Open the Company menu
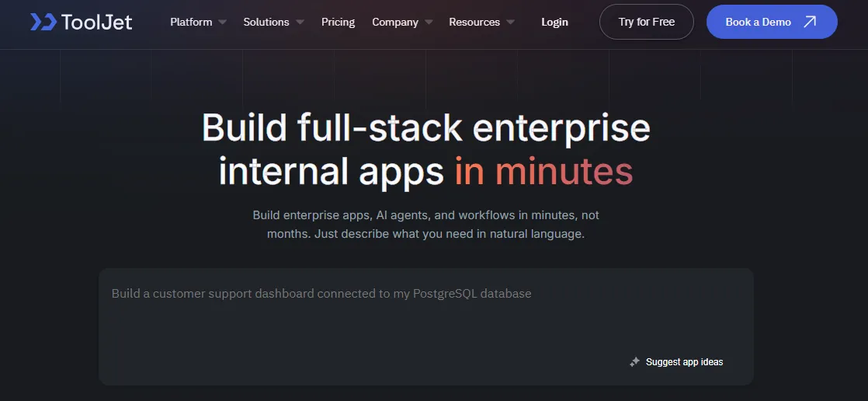868x401 pixels. pyautogui.click(x=394, y=23)
